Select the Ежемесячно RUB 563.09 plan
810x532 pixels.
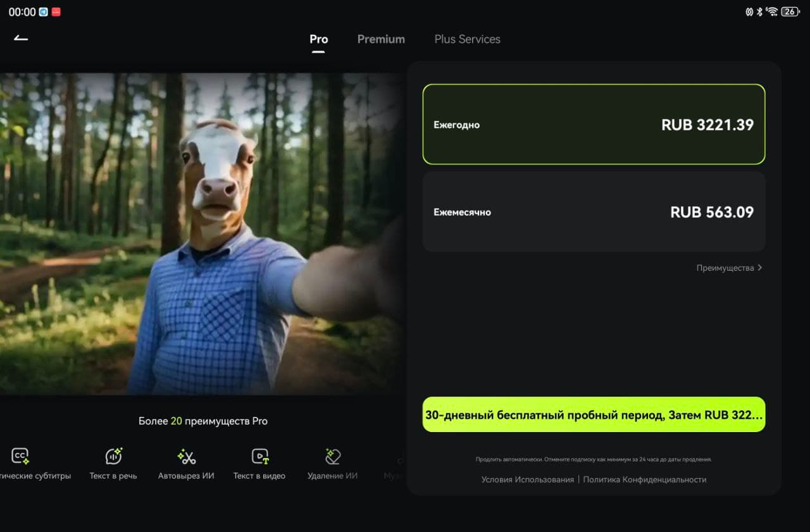tap(594, 212)
